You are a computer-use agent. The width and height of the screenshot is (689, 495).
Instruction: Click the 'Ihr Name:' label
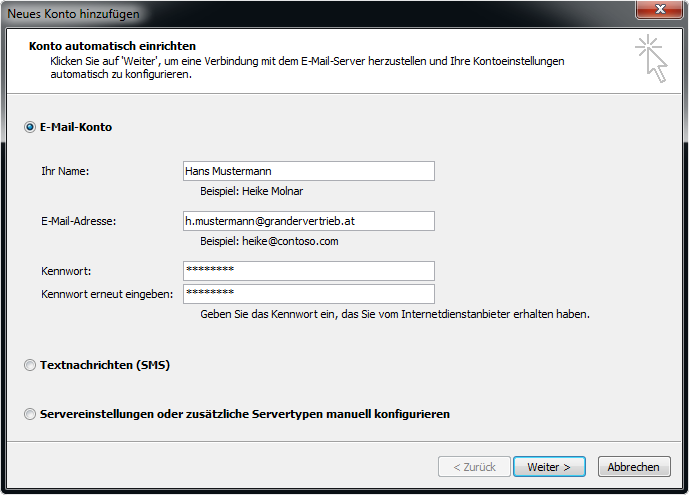pos(65,171)
